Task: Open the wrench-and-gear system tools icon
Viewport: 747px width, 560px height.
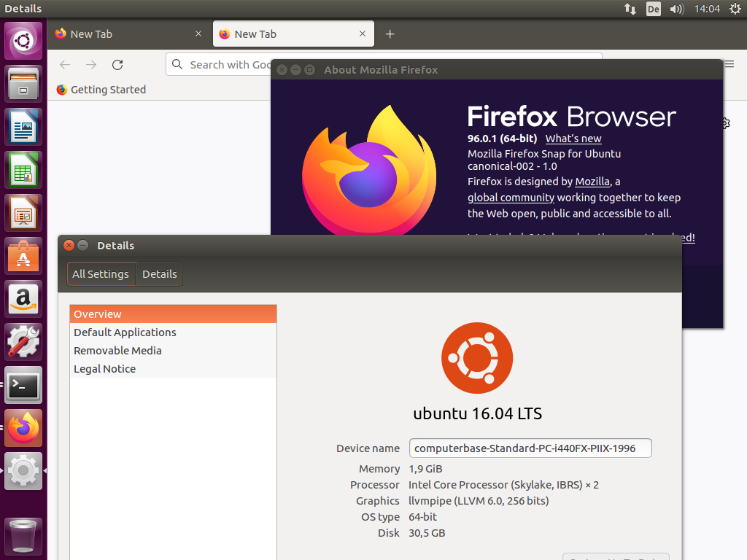Action: 23,342
